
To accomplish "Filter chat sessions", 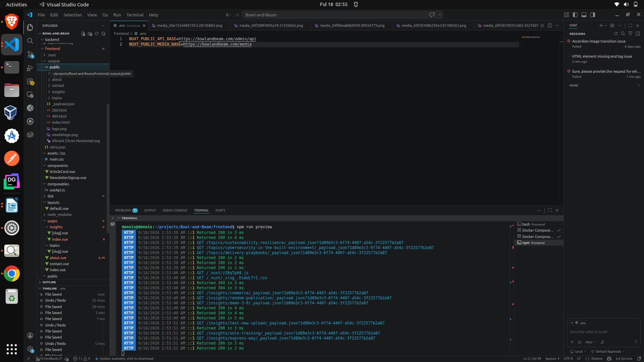I will [x=630, y=34].
